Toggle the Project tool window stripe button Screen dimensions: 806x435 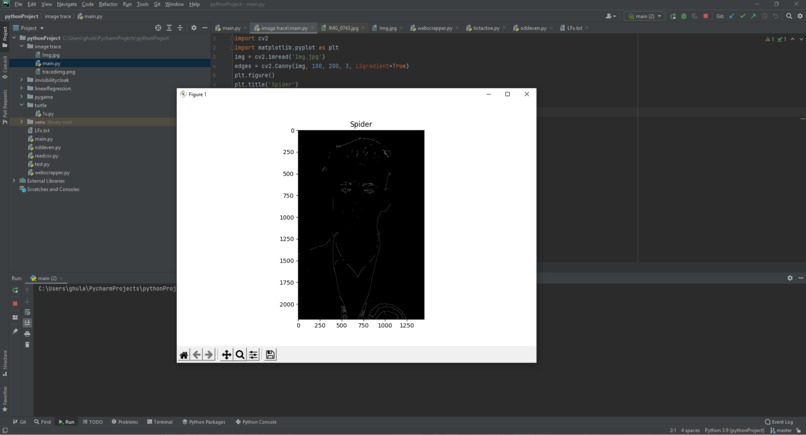click(x=5, y=37)
